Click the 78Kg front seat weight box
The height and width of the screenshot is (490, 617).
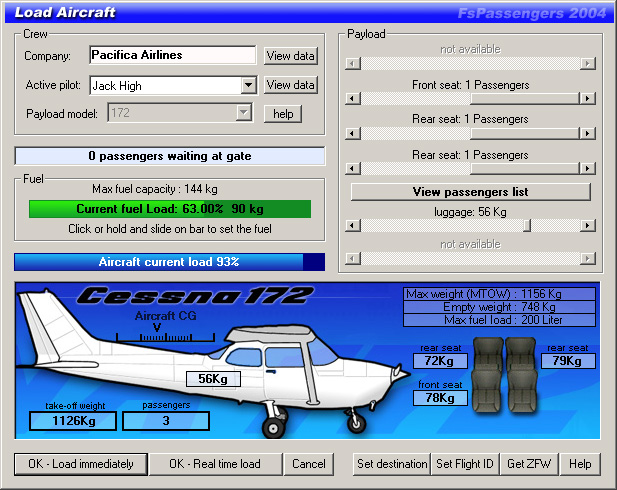440,398
